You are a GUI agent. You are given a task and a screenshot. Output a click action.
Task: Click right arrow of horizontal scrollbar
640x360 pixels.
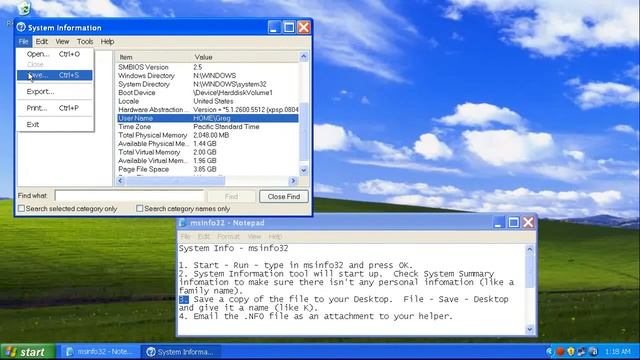[x=293, y=180]
